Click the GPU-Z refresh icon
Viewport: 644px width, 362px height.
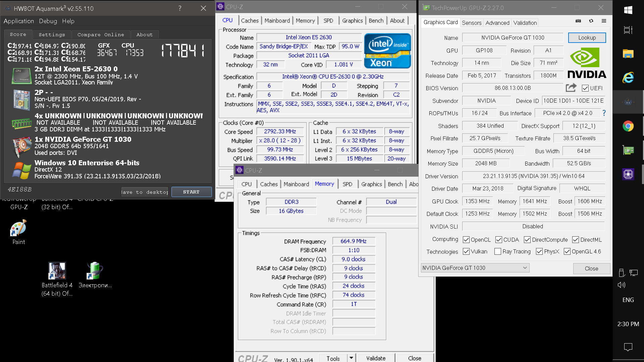(x=591, y=21)
